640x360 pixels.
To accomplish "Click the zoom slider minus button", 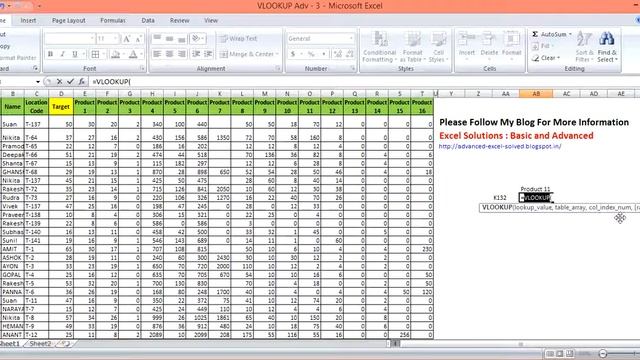I will click(603, 353).
